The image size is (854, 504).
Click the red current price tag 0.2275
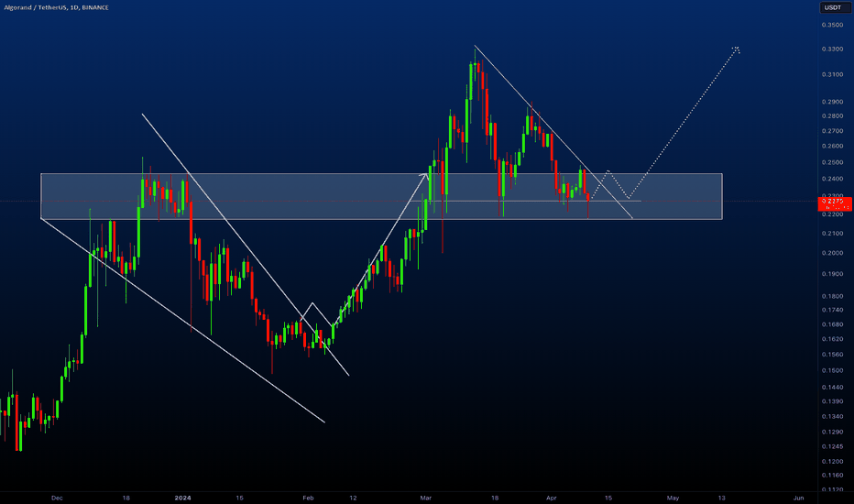(835, 204)
